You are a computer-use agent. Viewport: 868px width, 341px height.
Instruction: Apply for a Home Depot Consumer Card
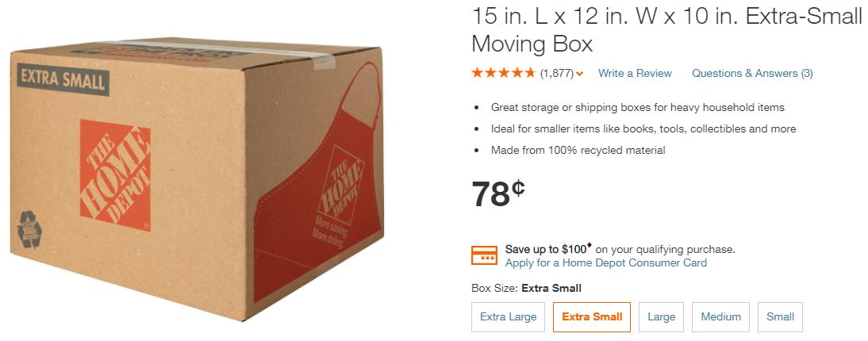(606, 262)
